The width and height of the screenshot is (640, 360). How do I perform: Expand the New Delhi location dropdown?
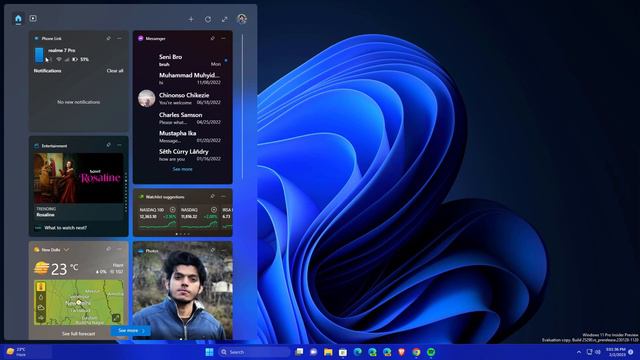pos(66,249)
